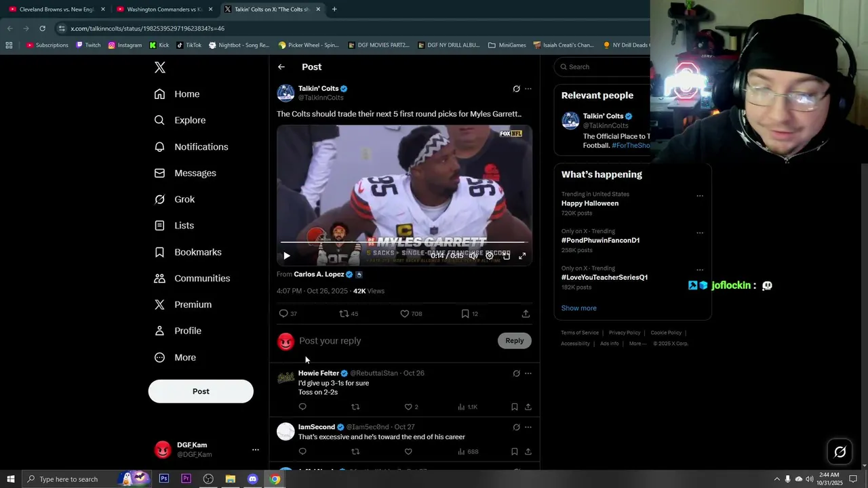The height and width of the screenshot is (488, 868).
Task: Click Grok icon on Talkin' Colts post
Action: (516, 89)
